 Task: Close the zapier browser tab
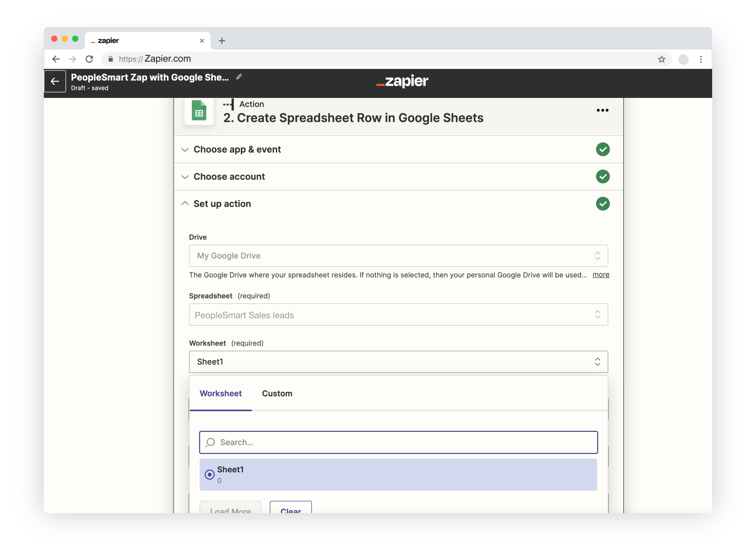(x=202, y=41)
